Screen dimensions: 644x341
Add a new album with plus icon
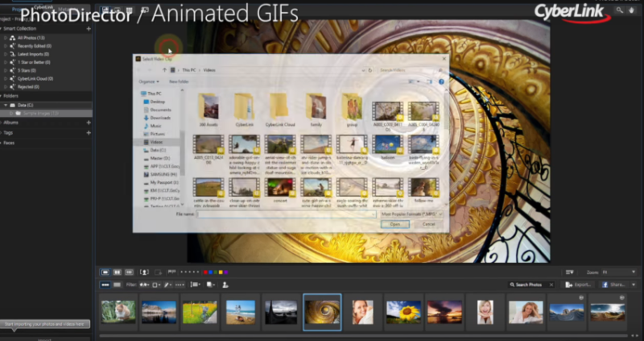89,123
